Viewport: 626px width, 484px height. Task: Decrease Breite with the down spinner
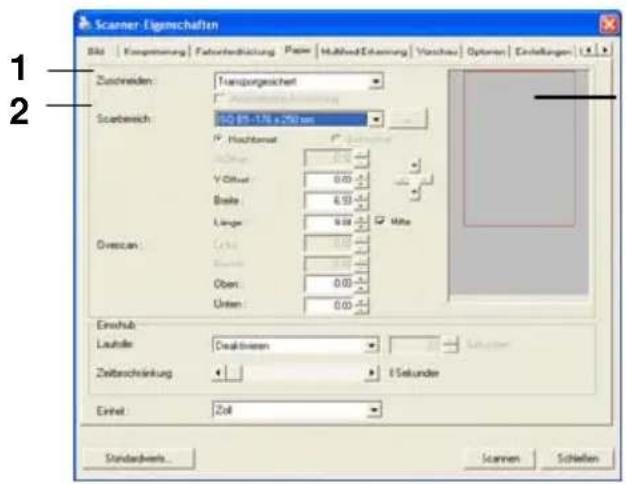point(361,205)
